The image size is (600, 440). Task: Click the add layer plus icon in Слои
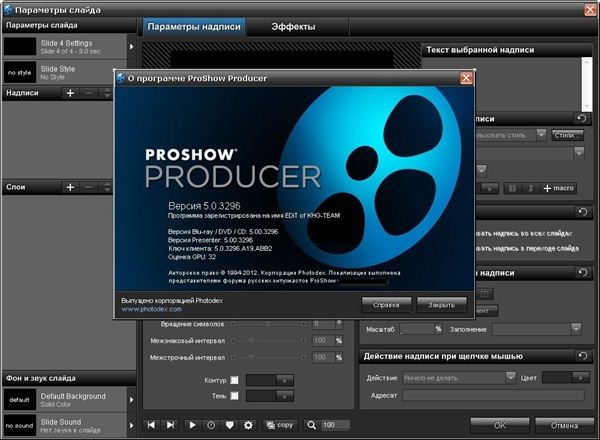[x=70, y=187]
